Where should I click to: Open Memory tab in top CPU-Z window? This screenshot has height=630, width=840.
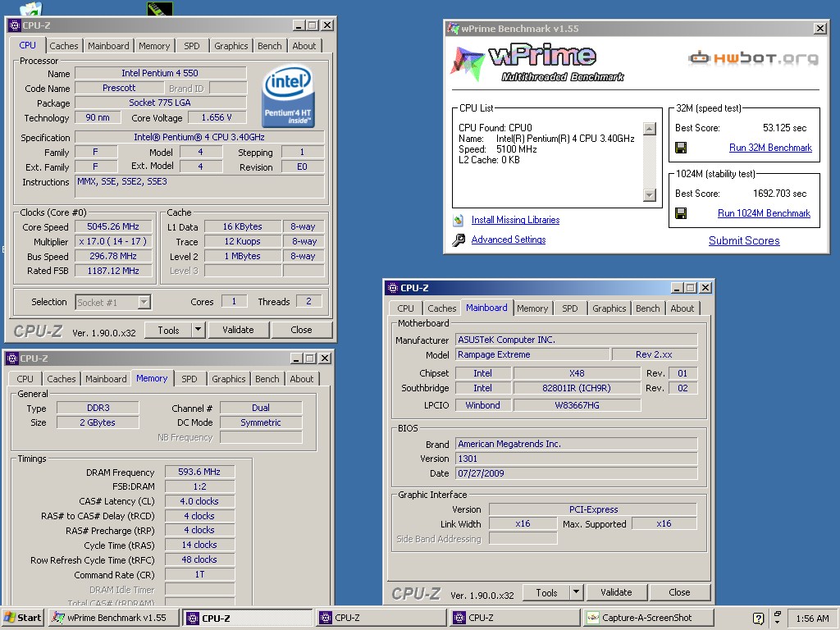[154, 46]
